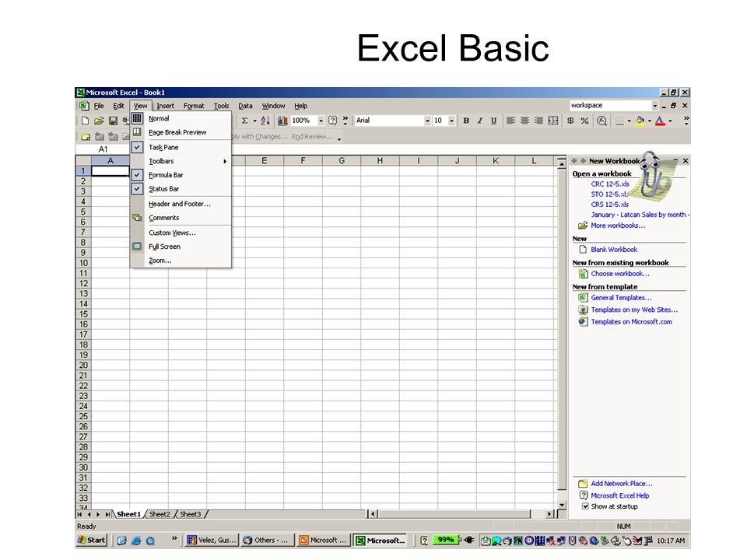Toggle the Show at startup checkbox
Image resolution: width=747 pixels, height=560 pixels.
(585, 506)
